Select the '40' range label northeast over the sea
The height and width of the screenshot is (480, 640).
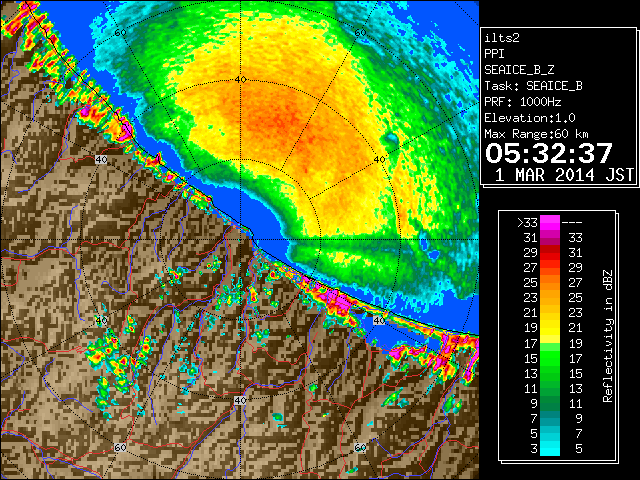[x=379, y=159]
